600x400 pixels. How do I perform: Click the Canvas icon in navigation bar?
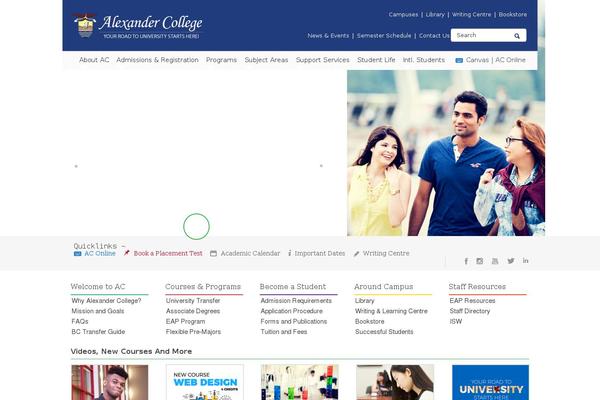tap(459, 60)
